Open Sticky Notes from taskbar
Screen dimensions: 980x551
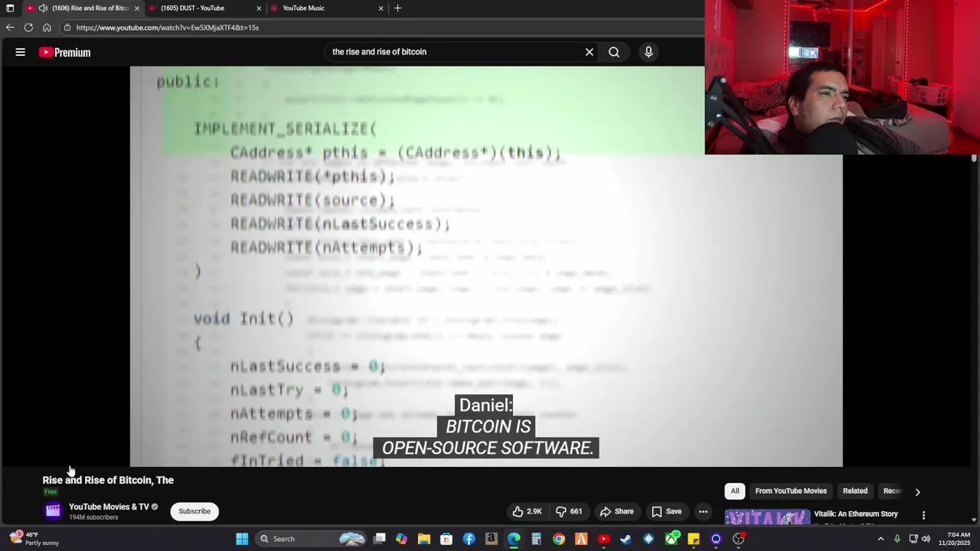point(694,539)
